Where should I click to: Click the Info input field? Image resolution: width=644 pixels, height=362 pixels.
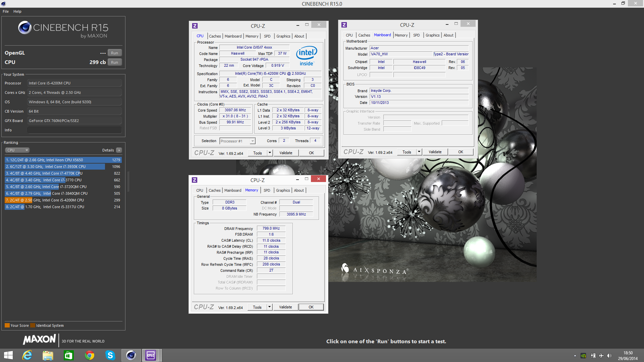(x=74, y=130)
